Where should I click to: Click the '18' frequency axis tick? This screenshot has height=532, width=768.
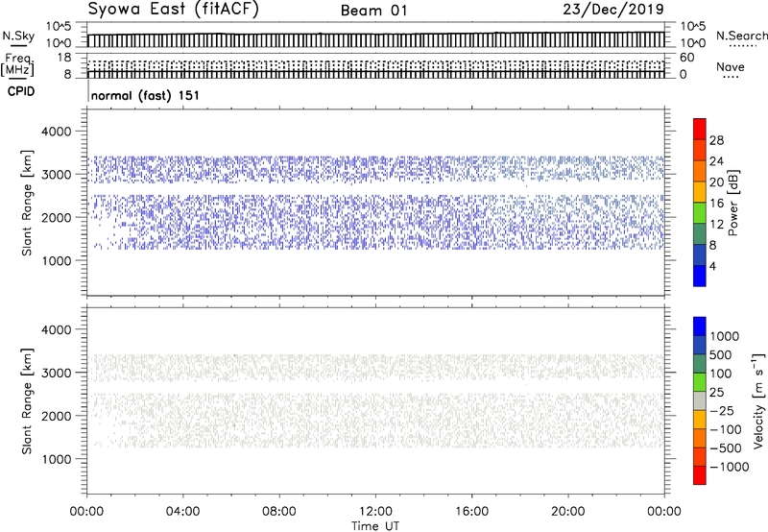pyautogui.click(x=64, y=58)
